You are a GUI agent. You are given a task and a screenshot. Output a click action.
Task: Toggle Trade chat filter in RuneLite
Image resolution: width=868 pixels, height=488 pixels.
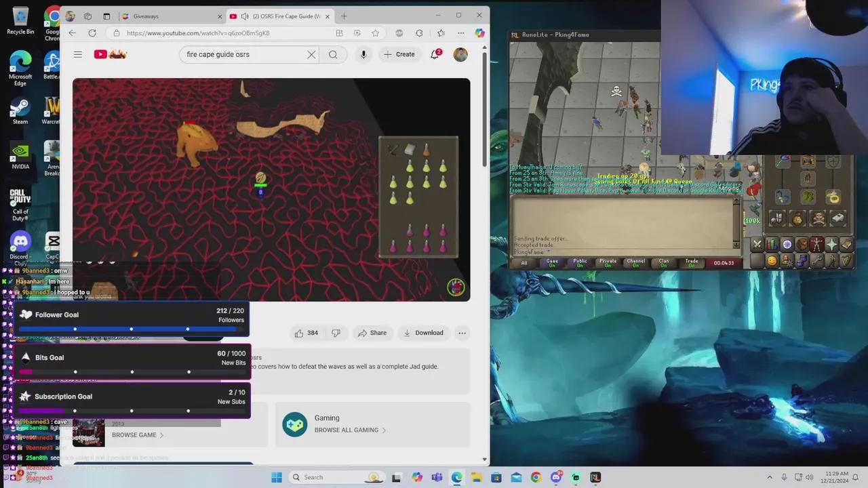[692, 263]
